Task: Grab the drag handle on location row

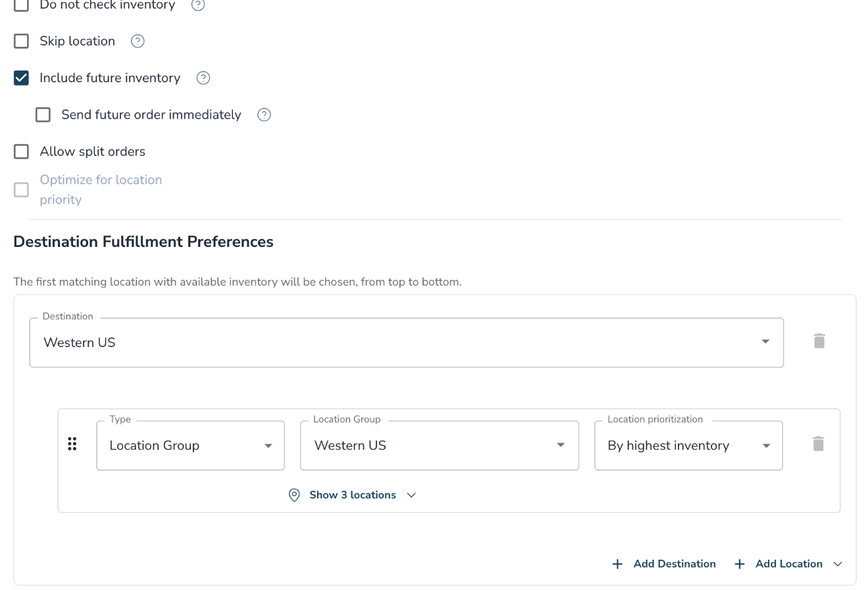Action: point(72,444)
